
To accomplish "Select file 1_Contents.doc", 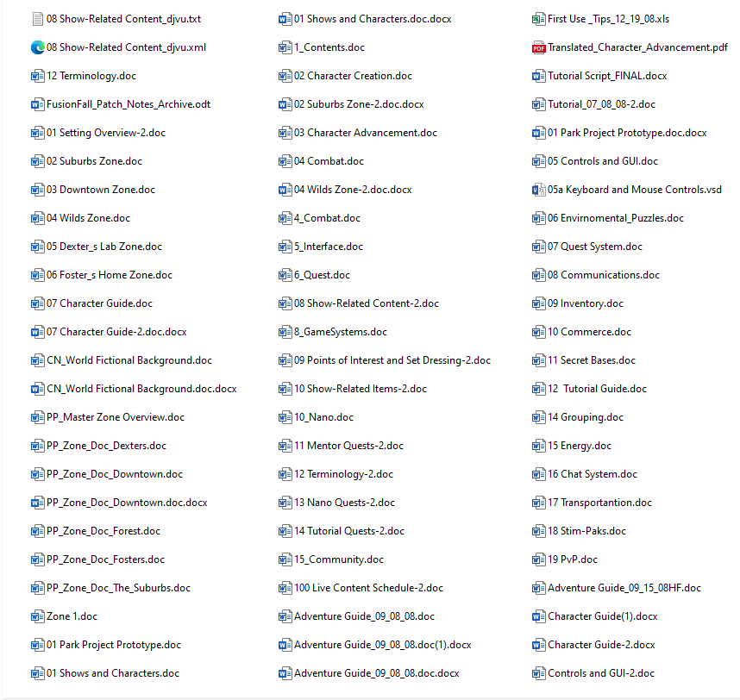I will tap(322, 47).
